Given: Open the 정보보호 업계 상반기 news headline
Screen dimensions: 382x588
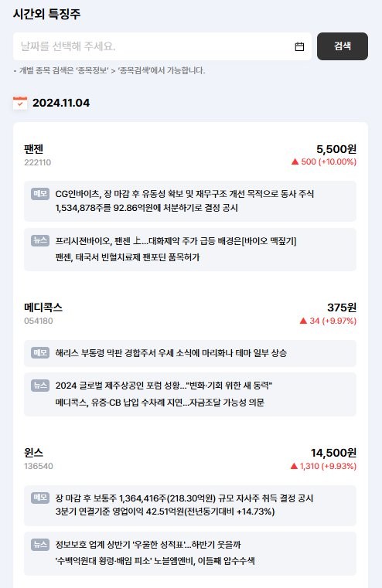Looking at the screenshot, I should point(148,545).
